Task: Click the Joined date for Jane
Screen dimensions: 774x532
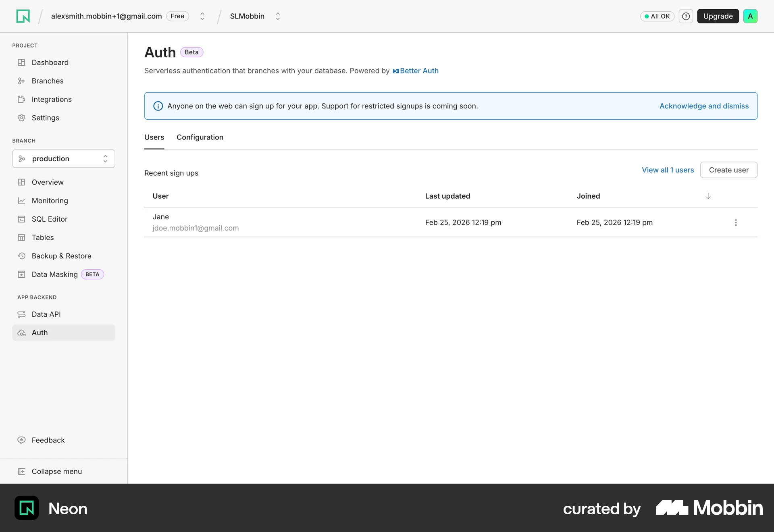Action: [x=614, y=222]
